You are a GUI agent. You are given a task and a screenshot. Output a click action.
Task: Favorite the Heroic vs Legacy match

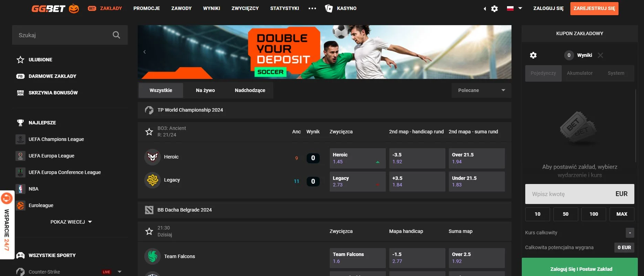point(149,132)
